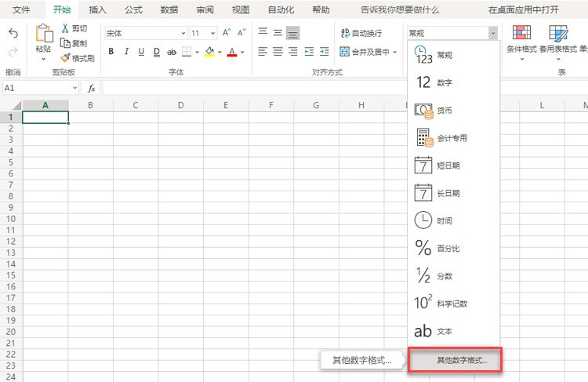
Task: Increase font size with the A^ icon
Action: click(x=227, y=33)
